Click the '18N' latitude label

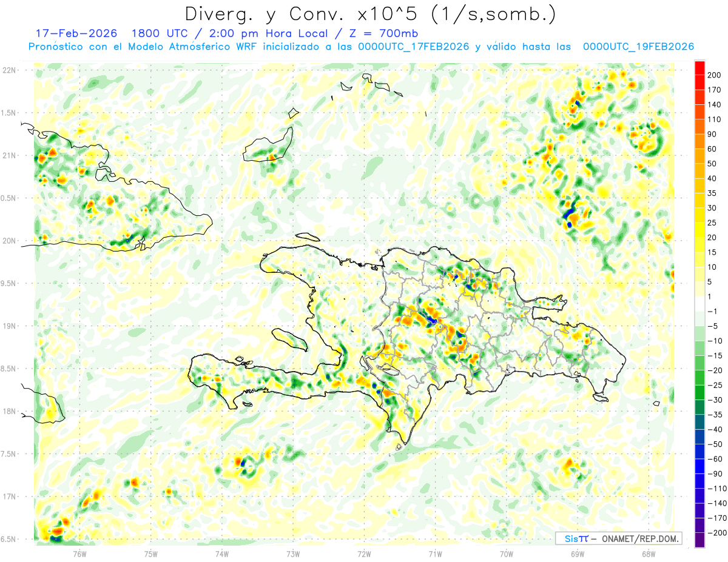point(9,412)
